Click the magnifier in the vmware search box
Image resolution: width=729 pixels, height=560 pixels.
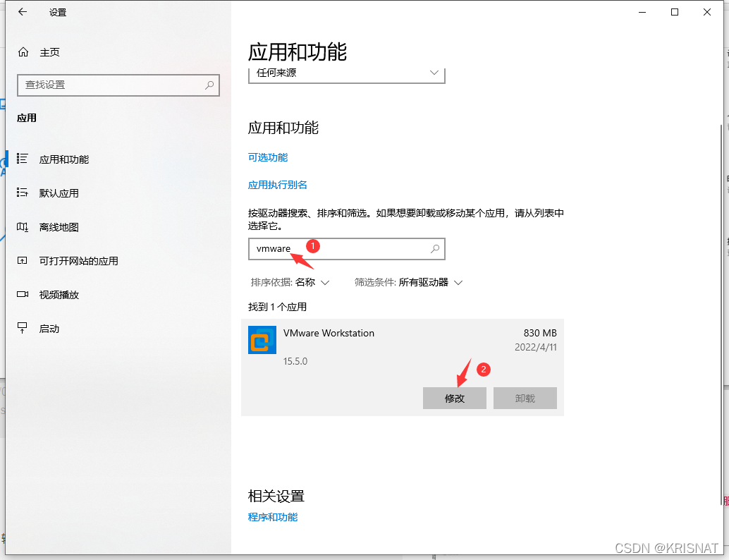436,249
